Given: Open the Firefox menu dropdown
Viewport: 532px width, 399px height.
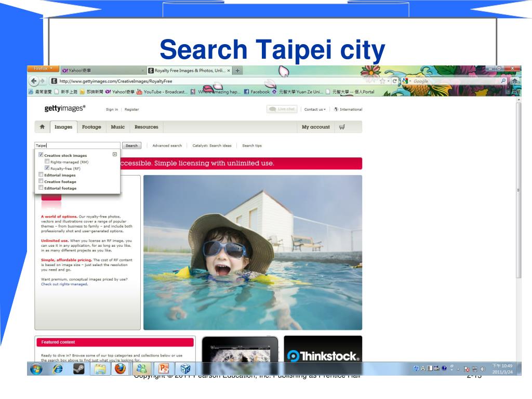Looking at the screenshot, I should 43,69.
